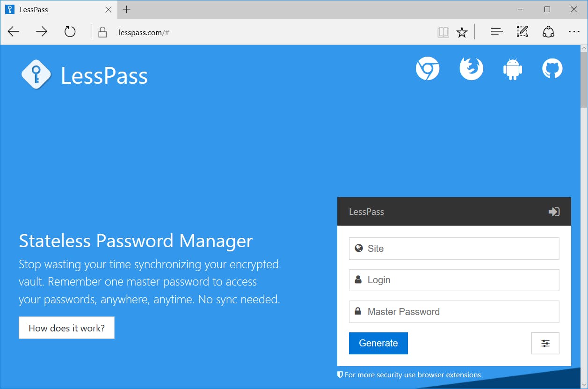Click the Make a Web Note icon
This screenshot has height=389, width=588.
pos(522,32)
